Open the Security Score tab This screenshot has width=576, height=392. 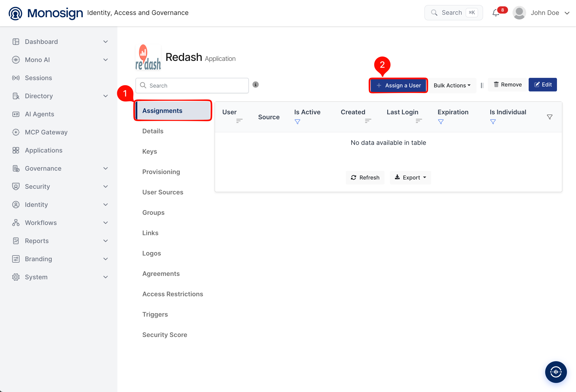[x=165, y=335]
